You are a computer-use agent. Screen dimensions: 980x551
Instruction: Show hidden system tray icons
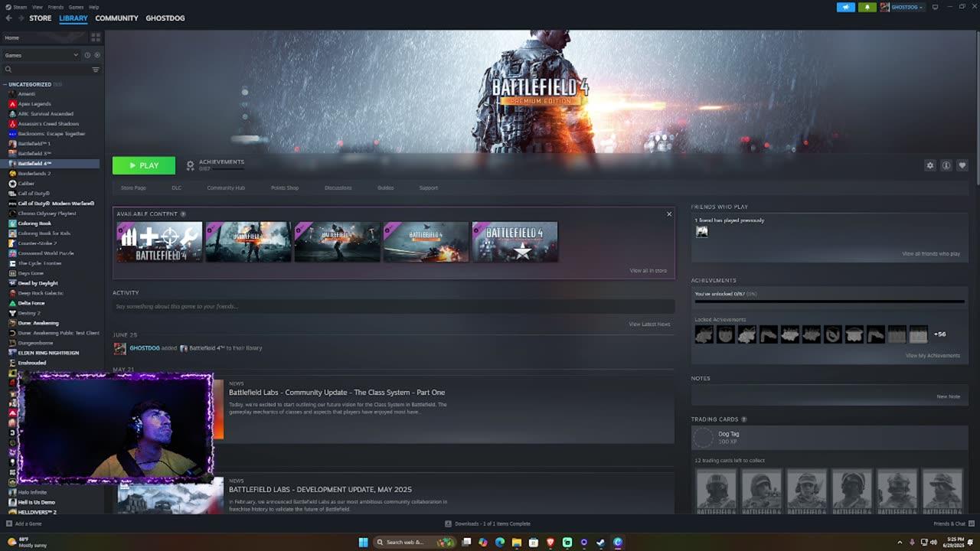(x=900, y=543)
